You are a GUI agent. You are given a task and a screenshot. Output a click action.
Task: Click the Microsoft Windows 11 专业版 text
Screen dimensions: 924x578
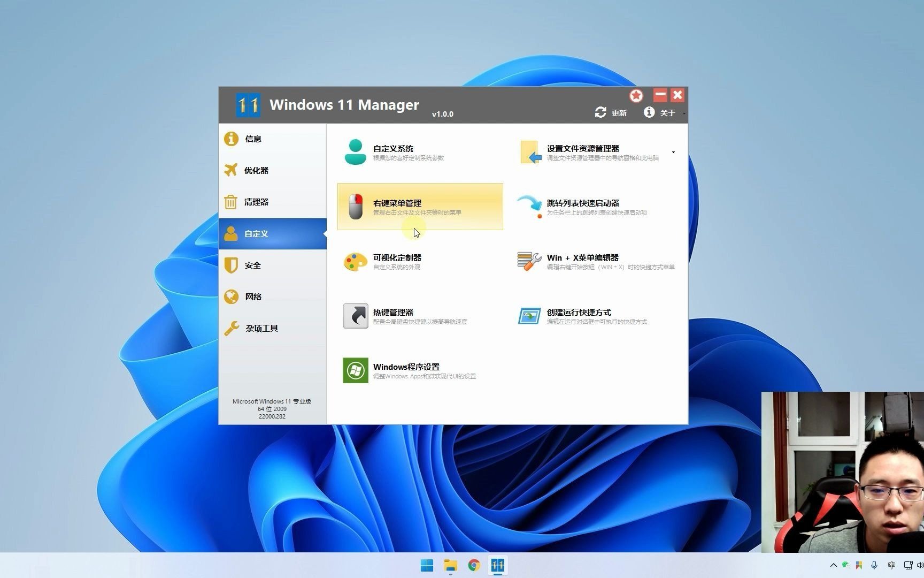click(x=272, y=401)
